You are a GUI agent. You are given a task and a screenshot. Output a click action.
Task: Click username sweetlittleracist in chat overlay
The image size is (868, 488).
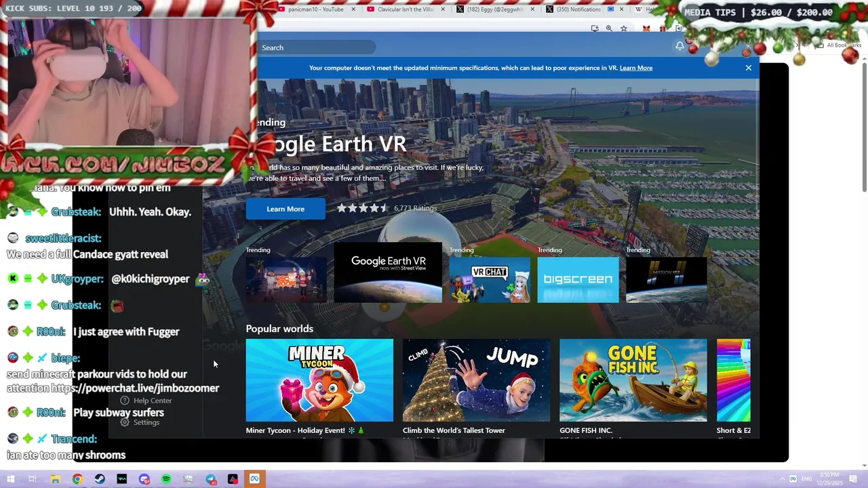click(63, 239)
